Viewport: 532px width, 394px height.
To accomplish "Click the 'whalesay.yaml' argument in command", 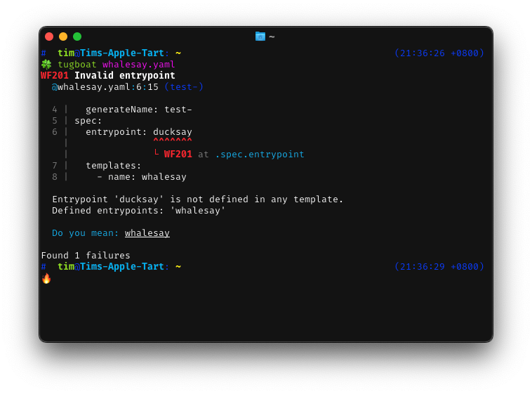I will 138,64.
